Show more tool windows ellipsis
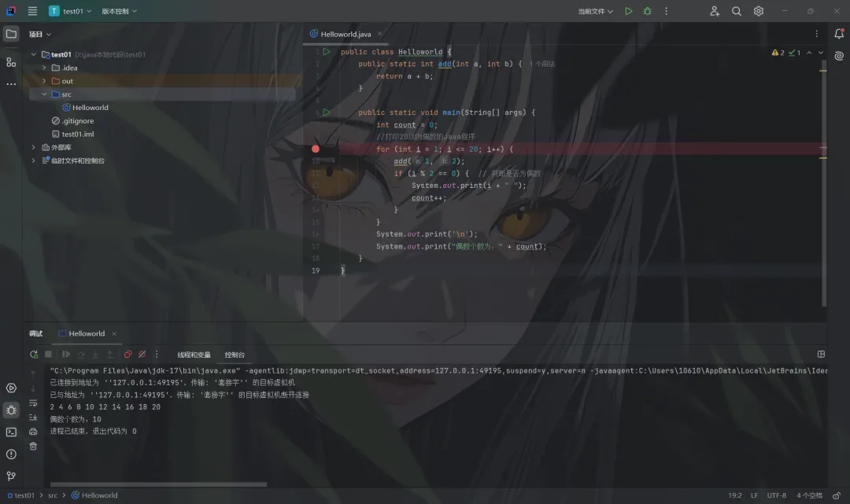 (11, 84)
